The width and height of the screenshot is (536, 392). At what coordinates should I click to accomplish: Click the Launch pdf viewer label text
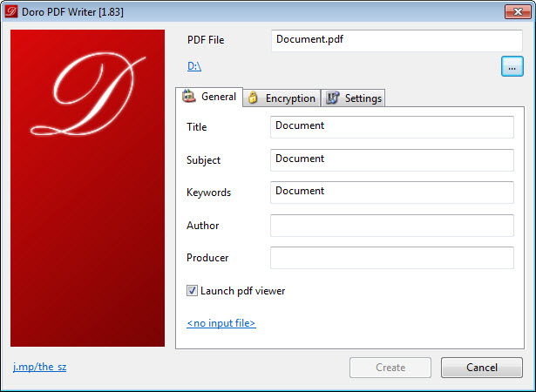[242, 291]
